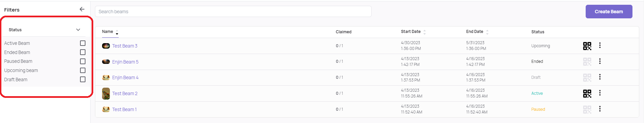Click the grayed QR icon for Enjin Beam 5
The image size is (644, 123).
(587, 62)
